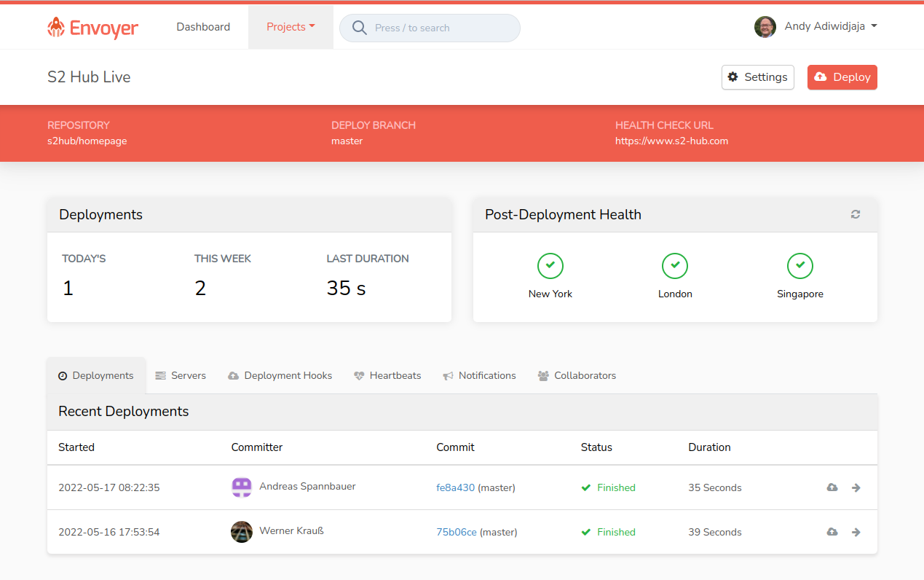The width and height of the screenshot is (924, 580).
Task: Go to the Dashboard page
Action: tap(203, 27)
